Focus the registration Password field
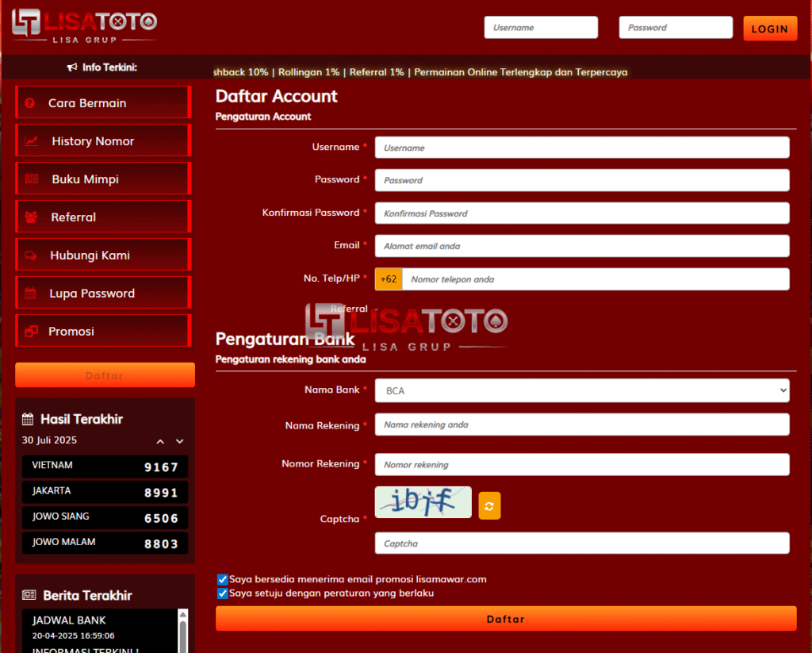The width and height of the screenshot is (812, 653). pyautogui.click(x=582, y=180)
